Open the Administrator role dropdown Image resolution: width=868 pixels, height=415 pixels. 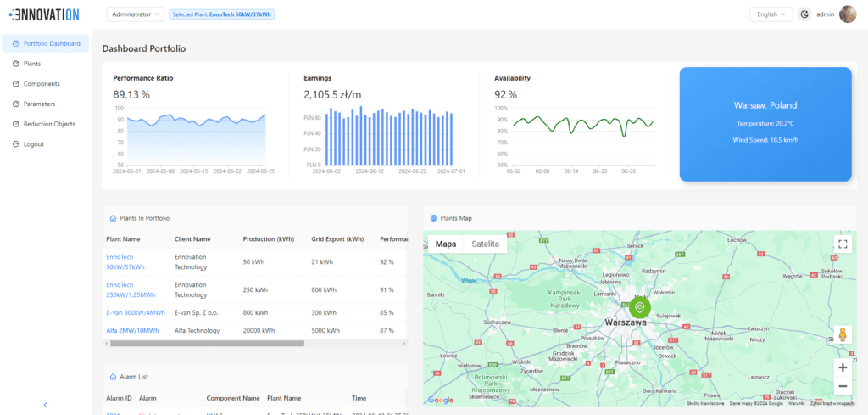tap(136, 14)
